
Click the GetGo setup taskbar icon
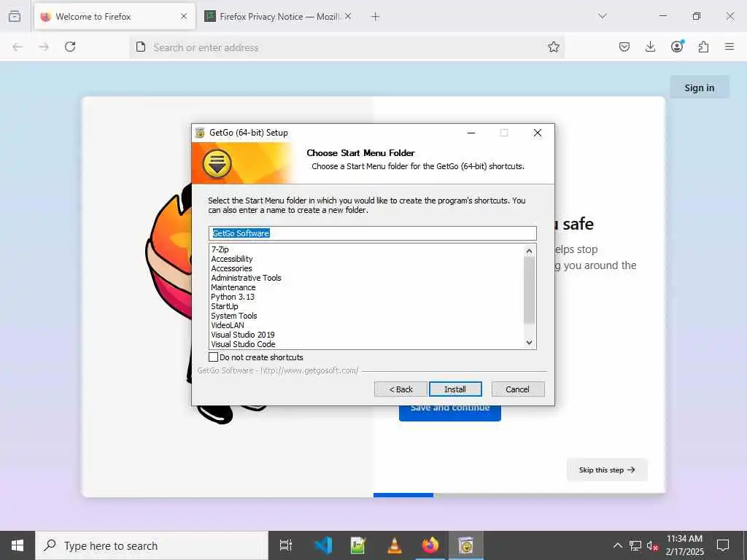point(466,545)
